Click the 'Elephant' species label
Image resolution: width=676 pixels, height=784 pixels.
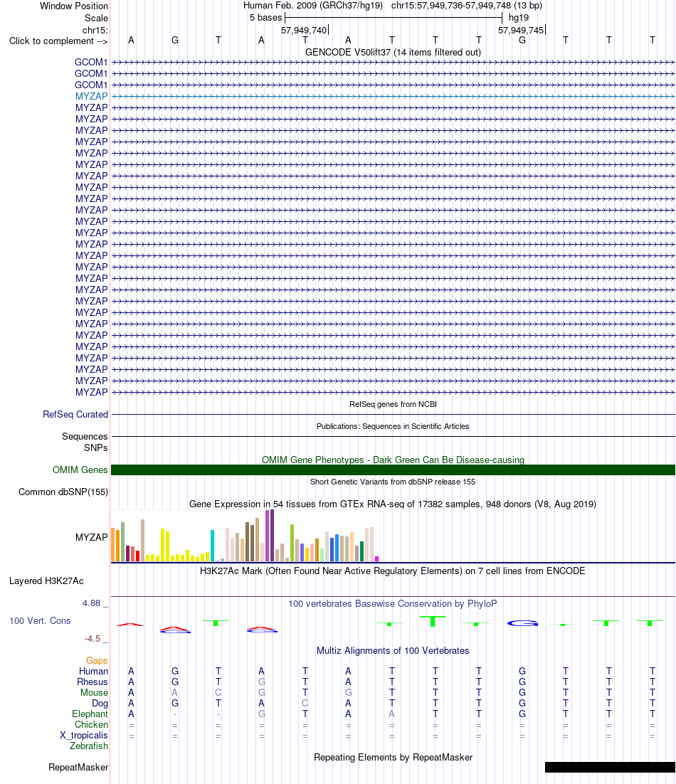(90, 714)
